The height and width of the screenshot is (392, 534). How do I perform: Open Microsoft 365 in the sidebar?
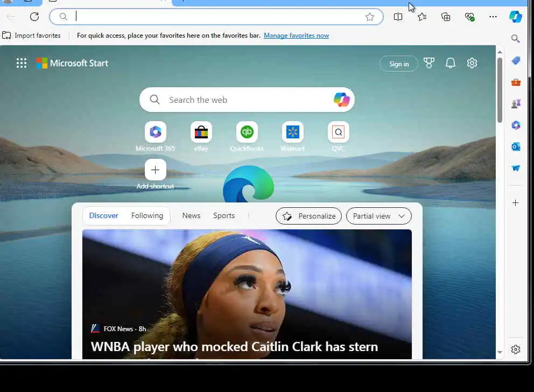click(x=516, y=125)
